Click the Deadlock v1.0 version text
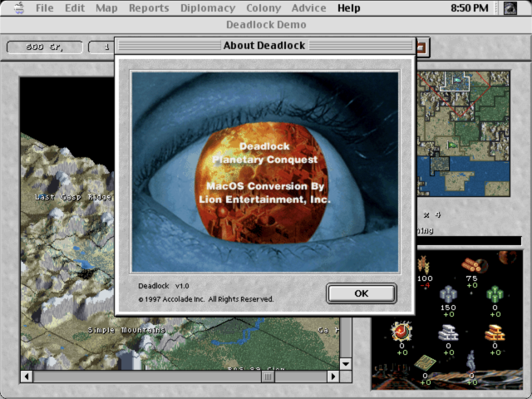The image size is (532, 399). [x=164, y=286]
